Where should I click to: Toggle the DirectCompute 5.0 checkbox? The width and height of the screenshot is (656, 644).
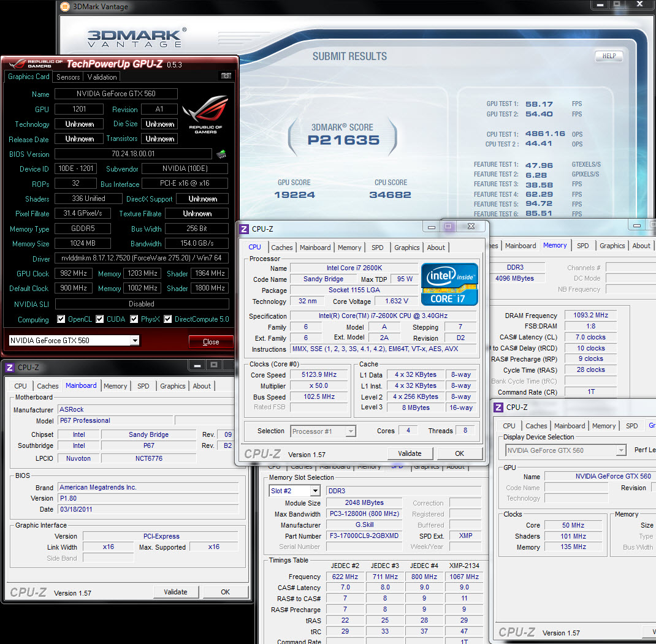(x=168, y=319)
